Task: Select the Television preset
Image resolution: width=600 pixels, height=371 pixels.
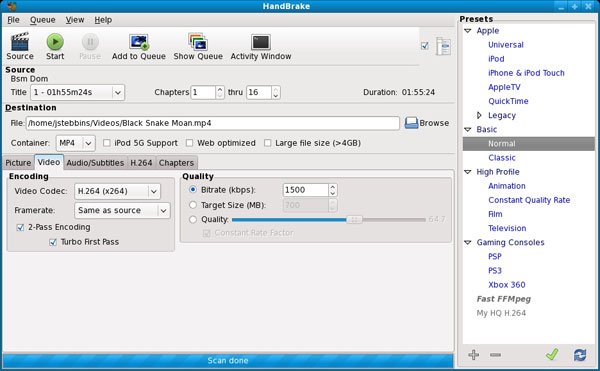Action: pos(507,228)
